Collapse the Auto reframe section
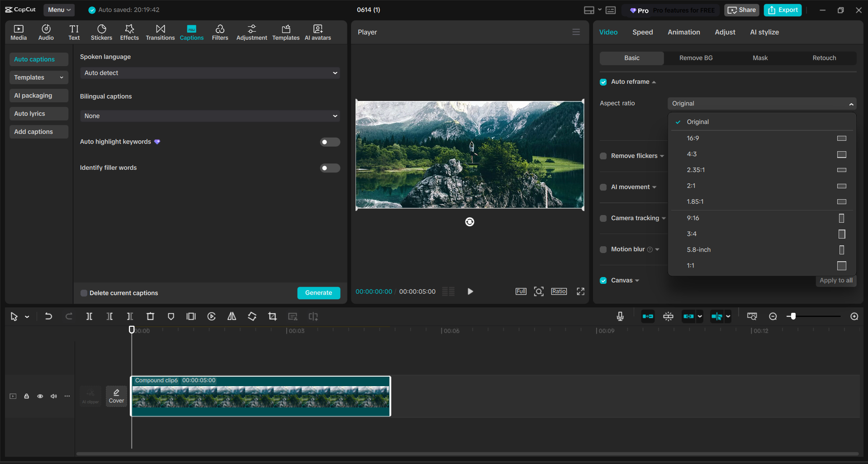 pos(654,82)
